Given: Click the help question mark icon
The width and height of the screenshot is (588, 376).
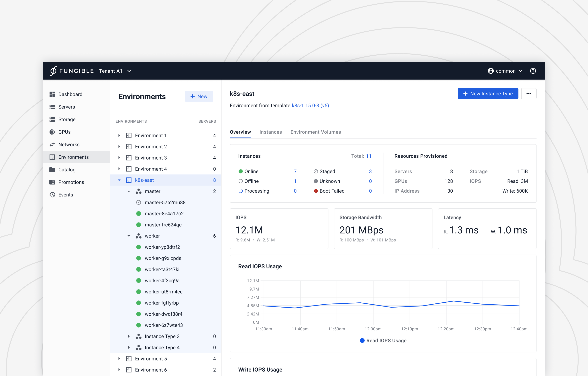Looking at the screenshot, I should (533, 71).
